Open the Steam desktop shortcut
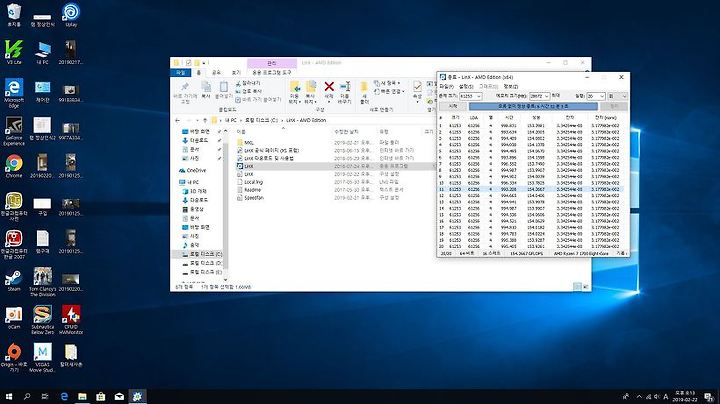 (x=14, y=281)
